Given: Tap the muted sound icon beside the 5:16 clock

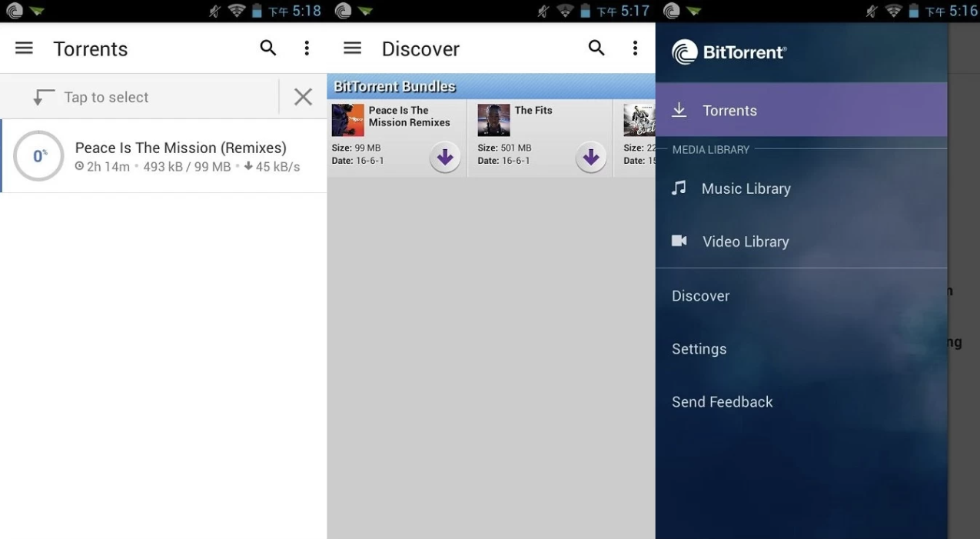Looking at the screenshot, I should [x=871, y=11].
